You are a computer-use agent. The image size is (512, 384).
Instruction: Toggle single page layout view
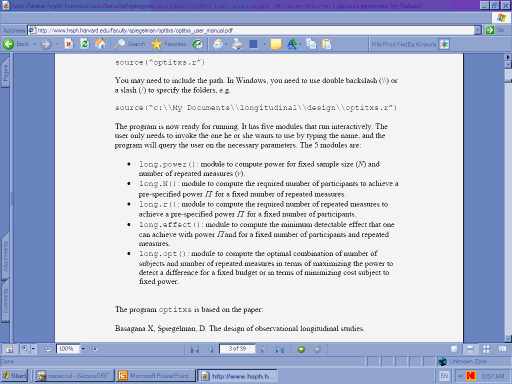(x=454, y=349)
